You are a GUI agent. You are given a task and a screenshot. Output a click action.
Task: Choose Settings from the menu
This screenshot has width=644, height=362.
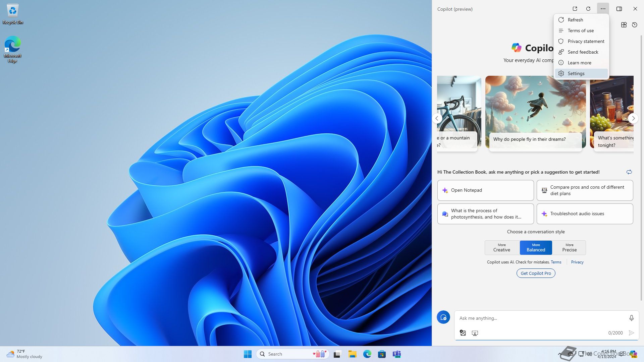tap(581, 73)
